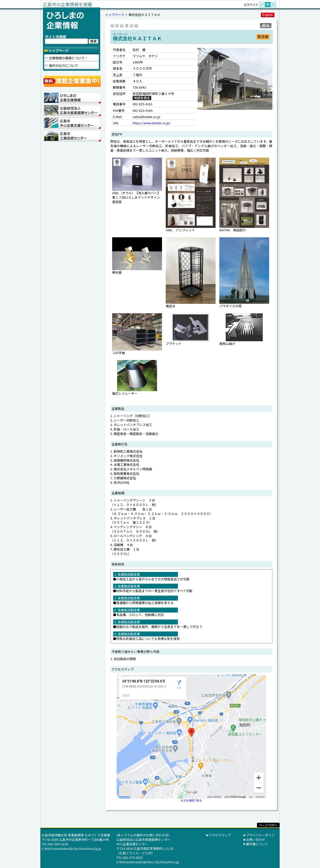Viewport: 320px width, 868px height.
Task: Click the 戻る back button
Action: [266, 26]
